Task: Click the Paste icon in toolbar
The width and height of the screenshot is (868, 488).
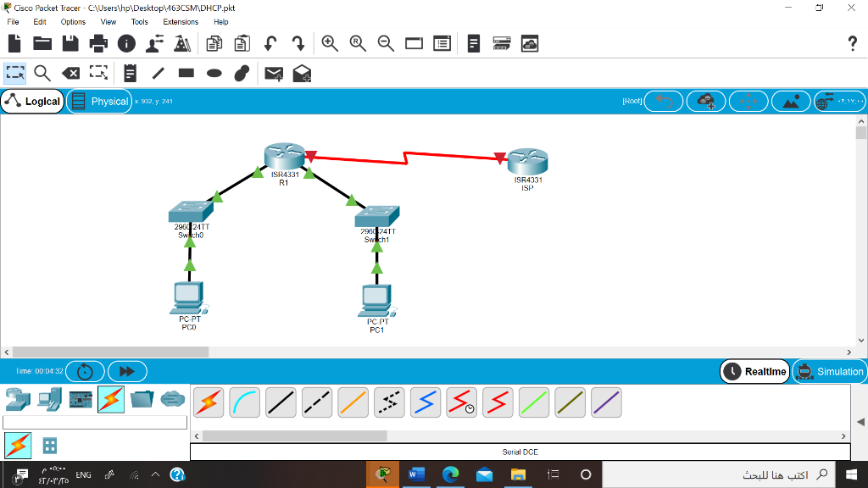Action: (242, 43)
